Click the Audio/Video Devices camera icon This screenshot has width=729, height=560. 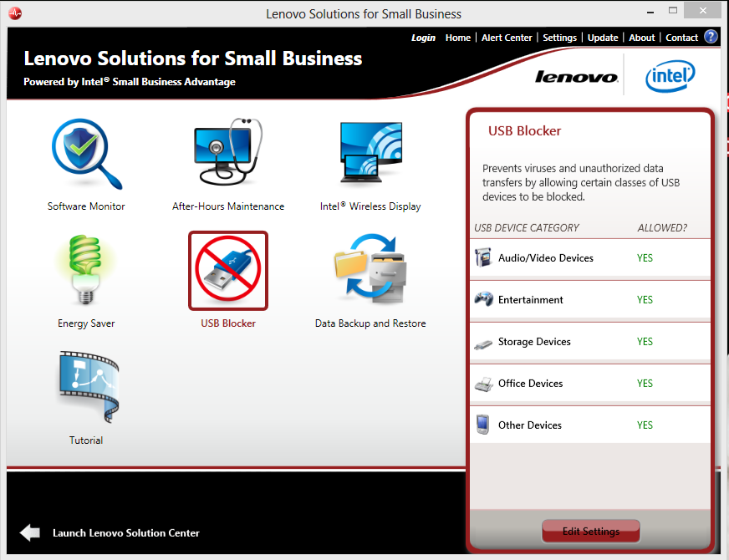coord(483,257)
